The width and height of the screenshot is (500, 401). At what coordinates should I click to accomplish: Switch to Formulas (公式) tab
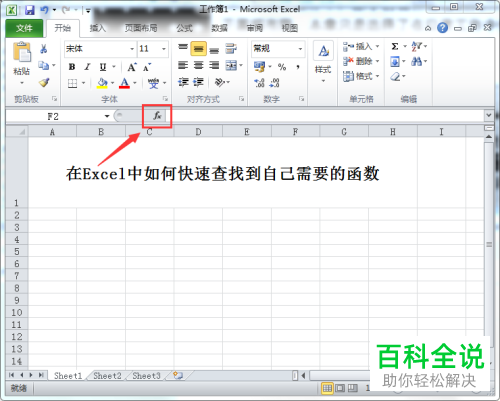click(x=184, y=28)
